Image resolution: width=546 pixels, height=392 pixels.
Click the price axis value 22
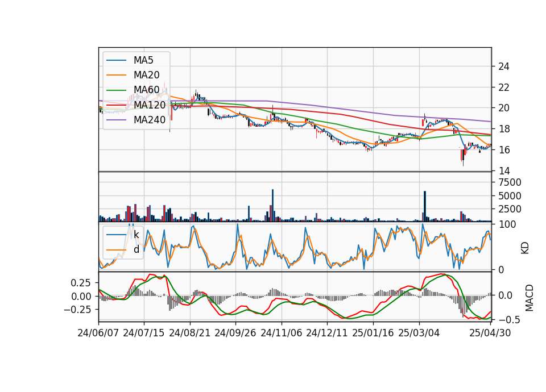pyautogui.click(x=504, y=87)
